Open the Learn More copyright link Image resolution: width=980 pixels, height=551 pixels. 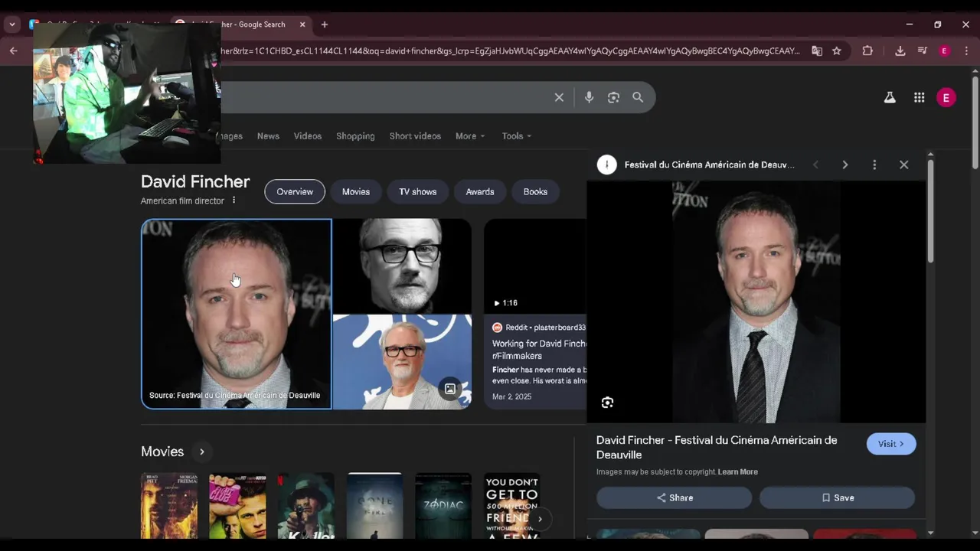738,472
